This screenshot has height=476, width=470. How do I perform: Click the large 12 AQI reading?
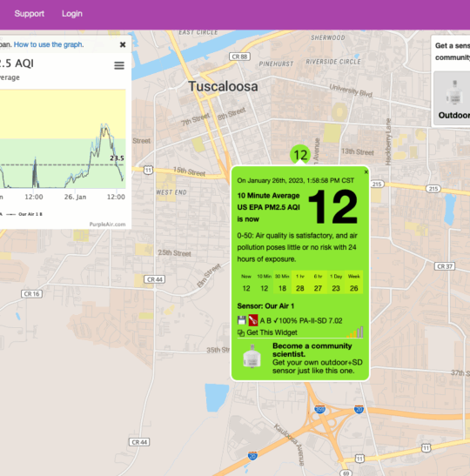333,207
